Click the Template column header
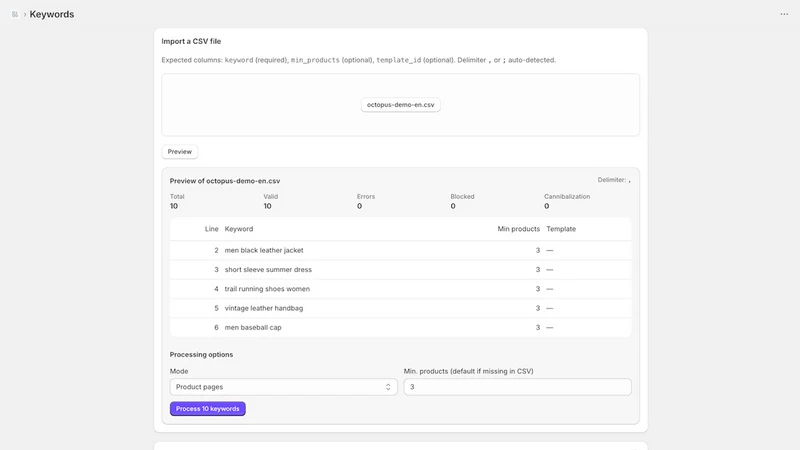The height and width of the screenshot is (450, 800). point(561,229)
